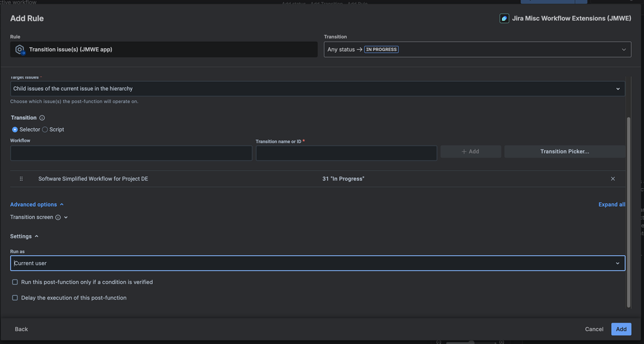Click the Transition issue(s) rule icon
Image resolution: width=644 pixels, height=344 pixels.
[x=20, y=50]
